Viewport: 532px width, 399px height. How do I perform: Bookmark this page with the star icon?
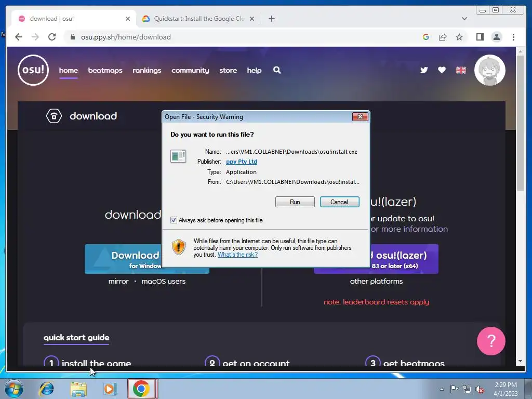pos(459,37)
